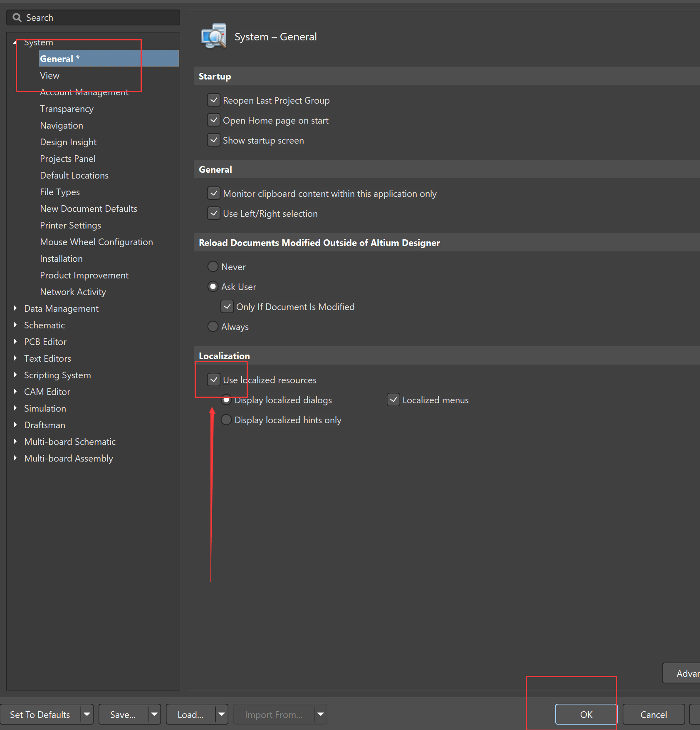The image size is (700, 730).
Task: Open the Save dropdown arrow
Action: click(x=154, y=715)
